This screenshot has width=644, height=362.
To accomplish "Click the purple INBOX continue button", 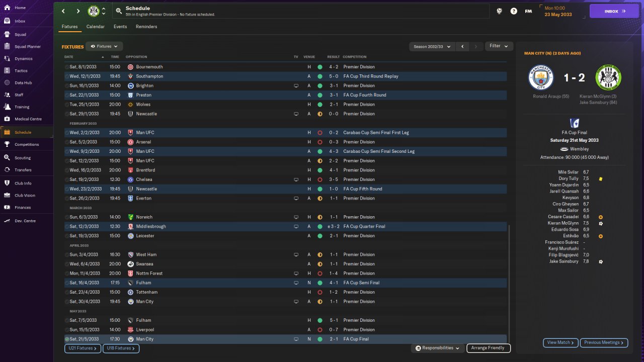I will [614, 11].
